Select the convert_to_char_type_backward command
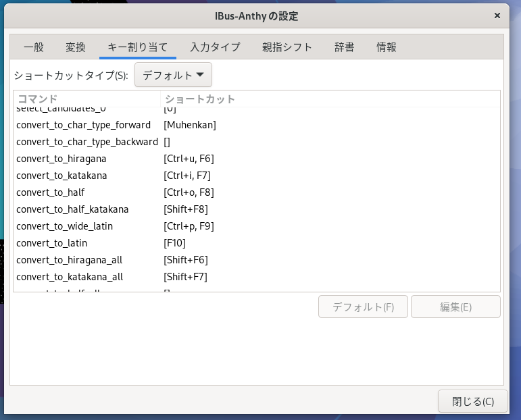The height and width of the screenshot is (420, 521). [x=257, y=142]
